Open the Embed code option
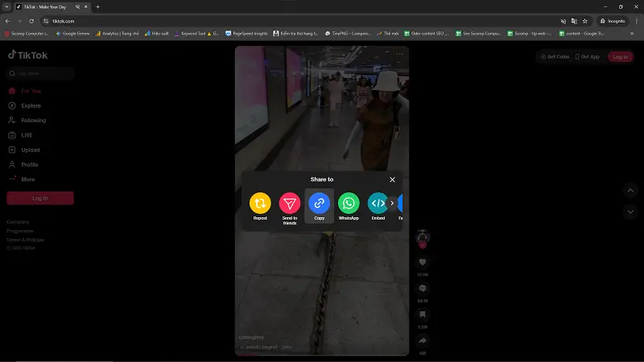 click(378, 206)
